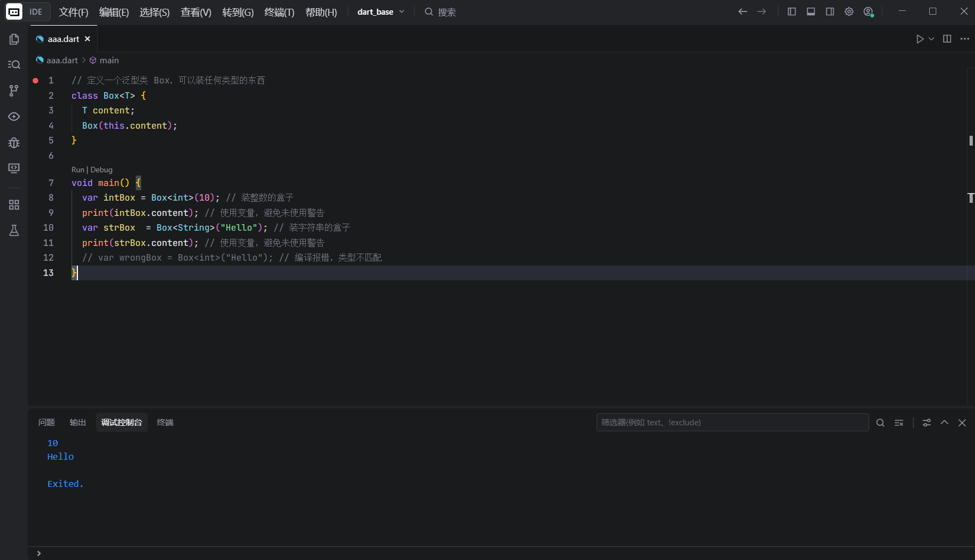975x560 pixels.
Task: Toggle the bottom panel layout icon
Action: tap(811, 11)
